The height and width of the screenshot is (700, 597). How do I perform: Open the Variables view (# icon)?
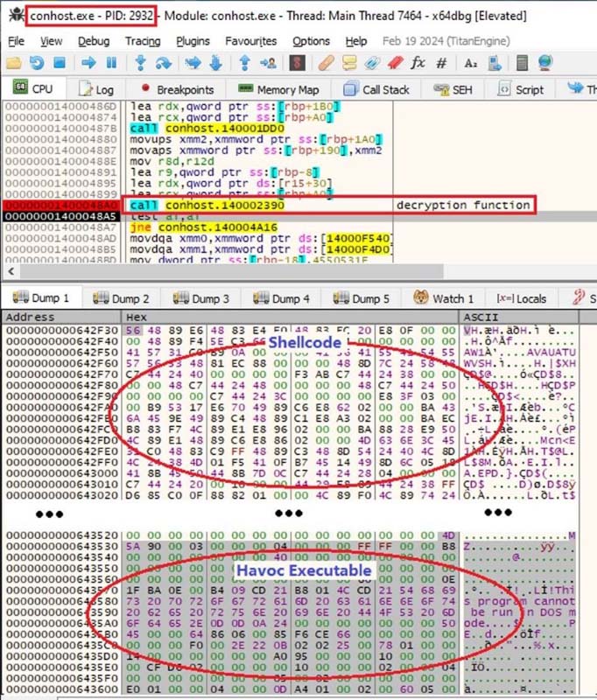pos(441,63)
